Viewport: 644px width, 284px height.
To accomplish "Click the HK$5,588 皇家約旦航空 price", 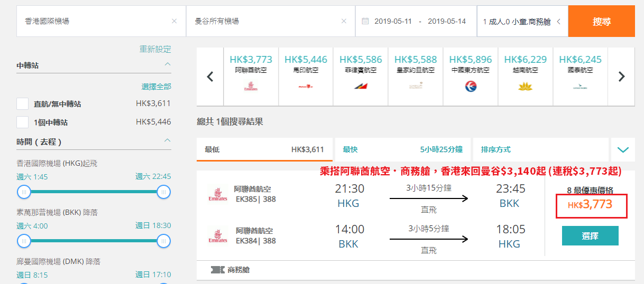I will click(x=416, y=60).
